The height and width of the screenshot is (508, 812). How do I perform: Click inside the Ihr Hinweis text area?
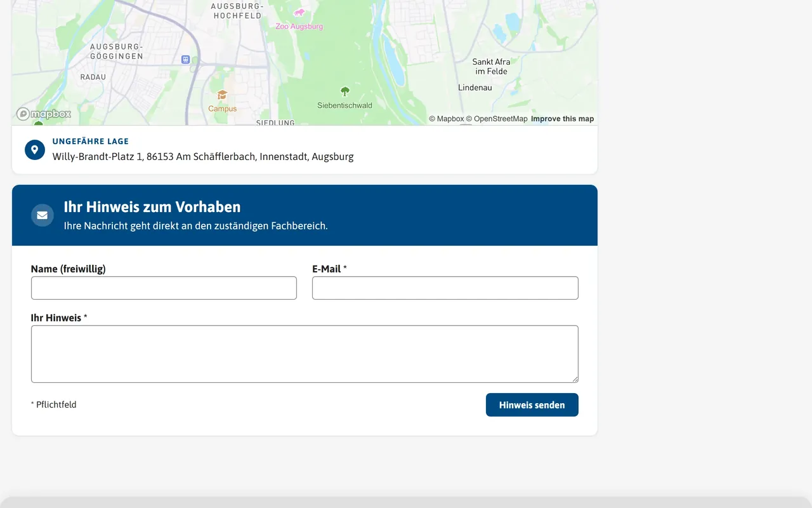pyautogui.click(x=304, y=354)
